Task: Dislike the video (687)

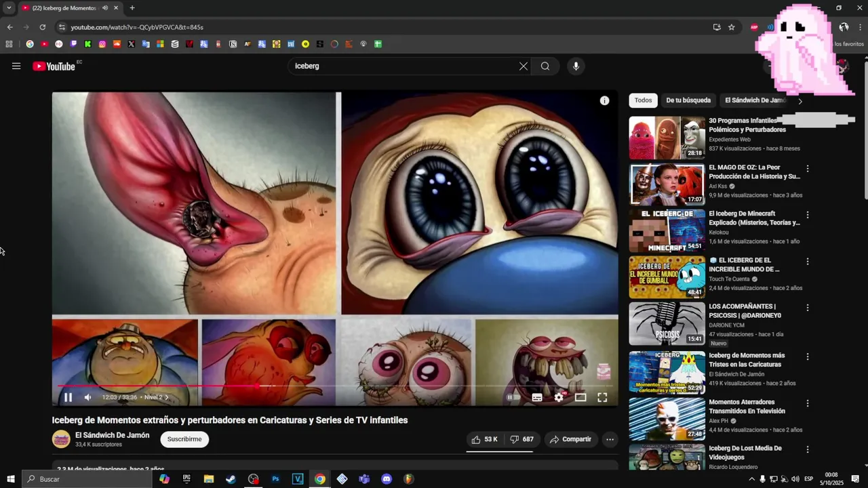Action: pos(521,439)
